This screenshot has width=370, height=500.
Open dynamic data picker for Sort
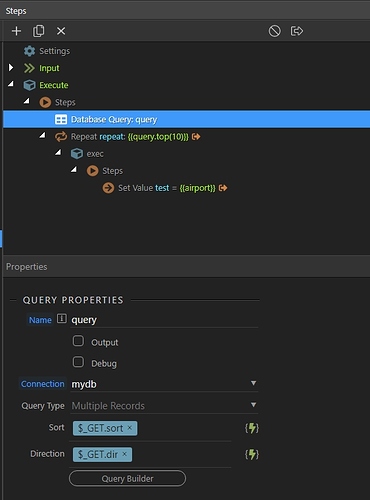tap(252, 428)
